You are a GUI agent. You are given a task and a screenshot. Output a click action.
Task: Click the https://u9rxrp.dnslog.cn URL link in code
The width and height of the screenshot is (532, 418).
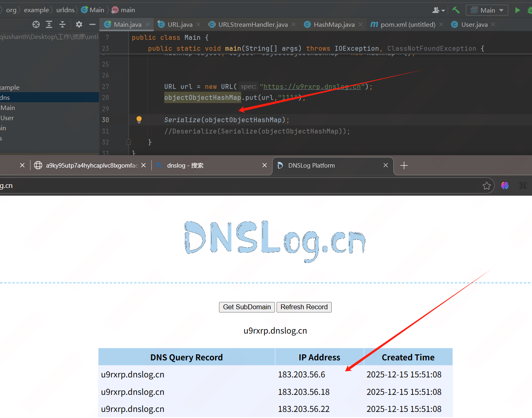pos(312,86)
